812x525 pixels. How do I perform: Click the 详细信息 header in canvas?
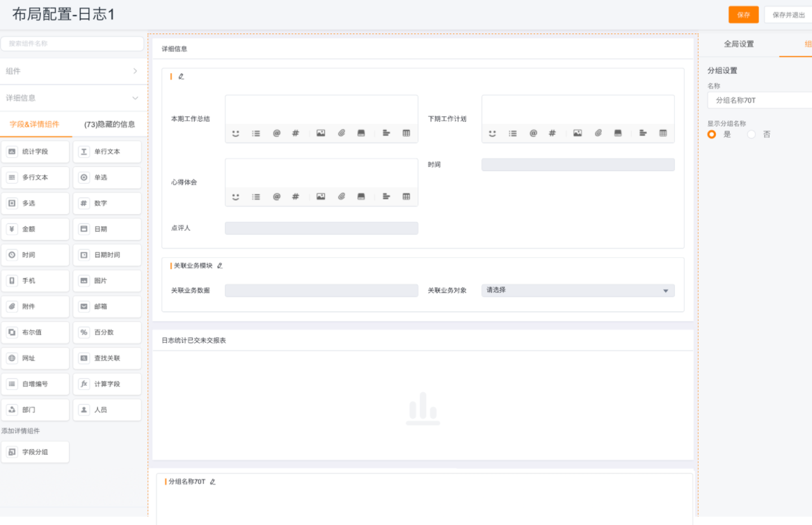pos(175,49)
